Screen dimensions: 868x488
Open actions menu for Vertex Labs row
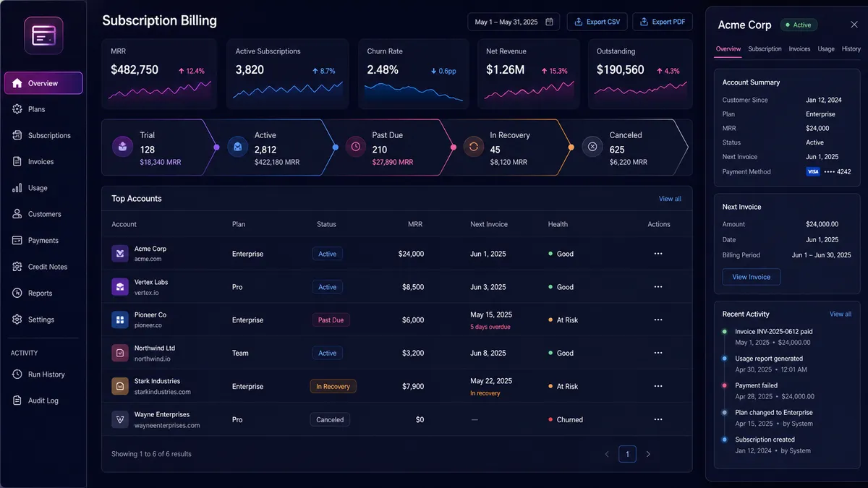point(658,287)
